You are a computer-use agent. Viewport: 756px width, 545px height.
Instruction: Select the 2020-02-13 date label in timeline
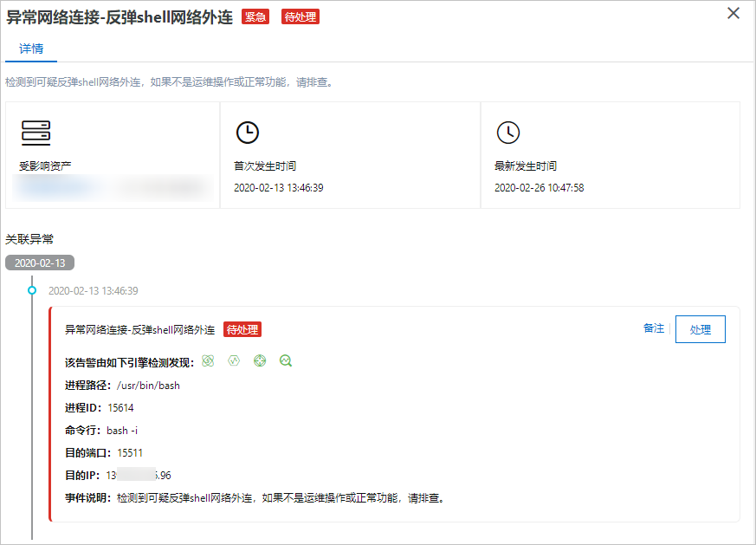[40, 263]
